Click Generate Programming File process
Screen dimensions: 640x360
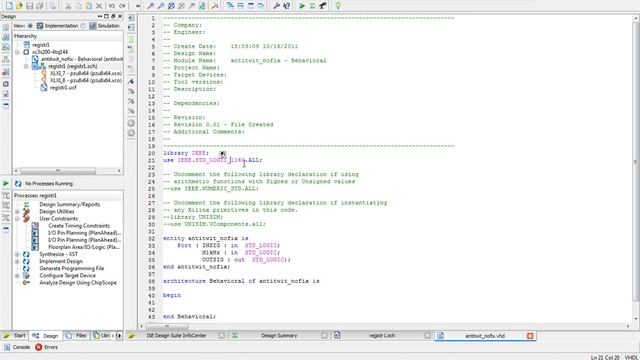click(71, 269)
